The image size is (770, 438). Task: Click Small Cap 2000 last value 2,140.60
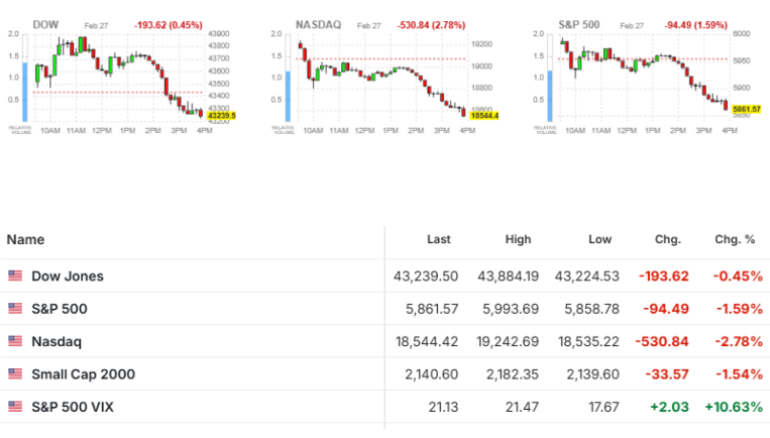point(431,375)
